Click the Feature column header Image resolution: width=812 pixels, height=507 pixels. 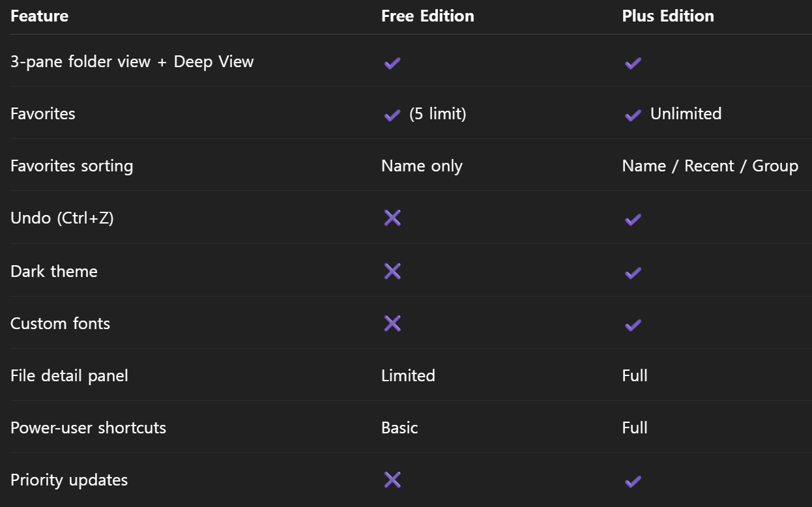40,16
